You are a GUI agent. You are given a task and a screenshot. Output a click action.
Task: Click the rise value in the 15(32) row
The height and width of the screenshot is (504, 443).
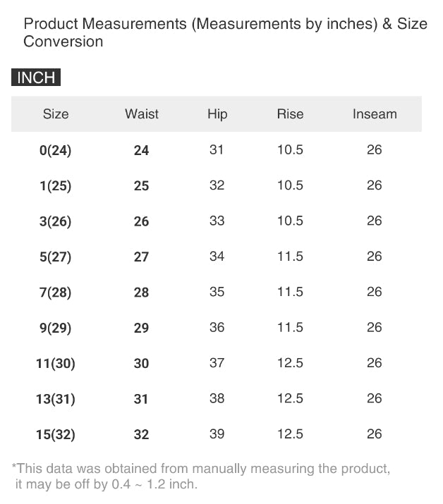(x=290, y=434)
